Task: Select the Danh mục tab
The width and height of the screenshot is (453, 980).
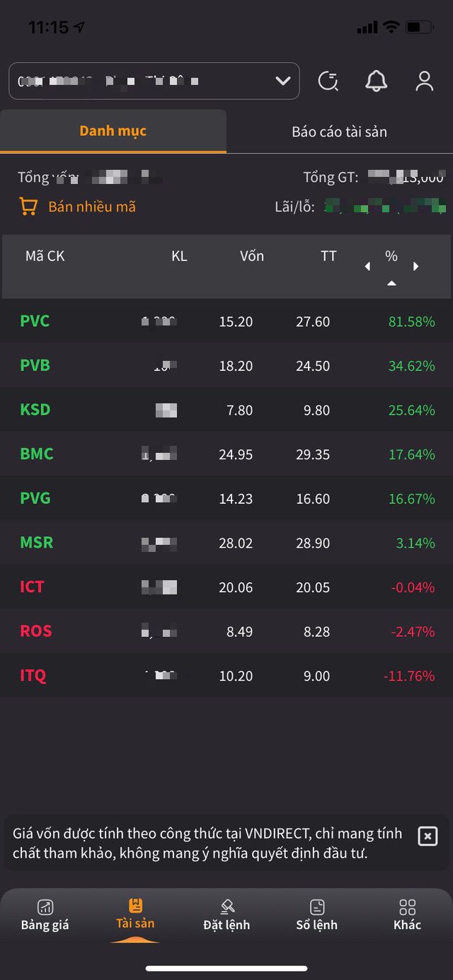Action: click(x=113, y=131)
